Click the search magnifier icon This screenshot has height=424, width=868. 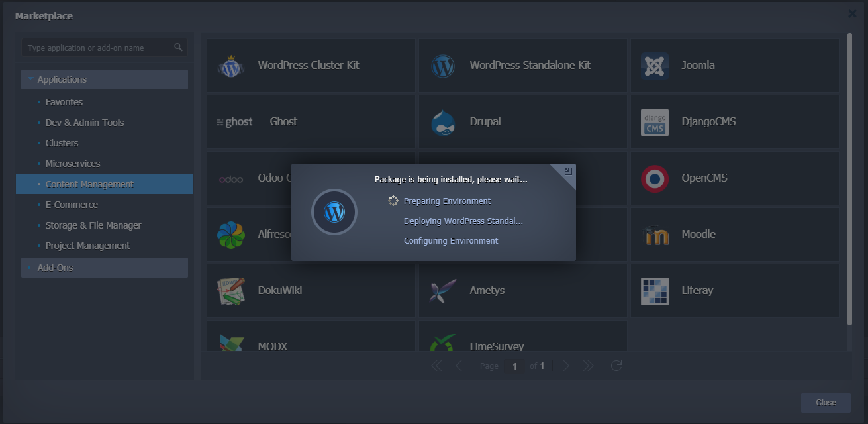pos(178,48)
